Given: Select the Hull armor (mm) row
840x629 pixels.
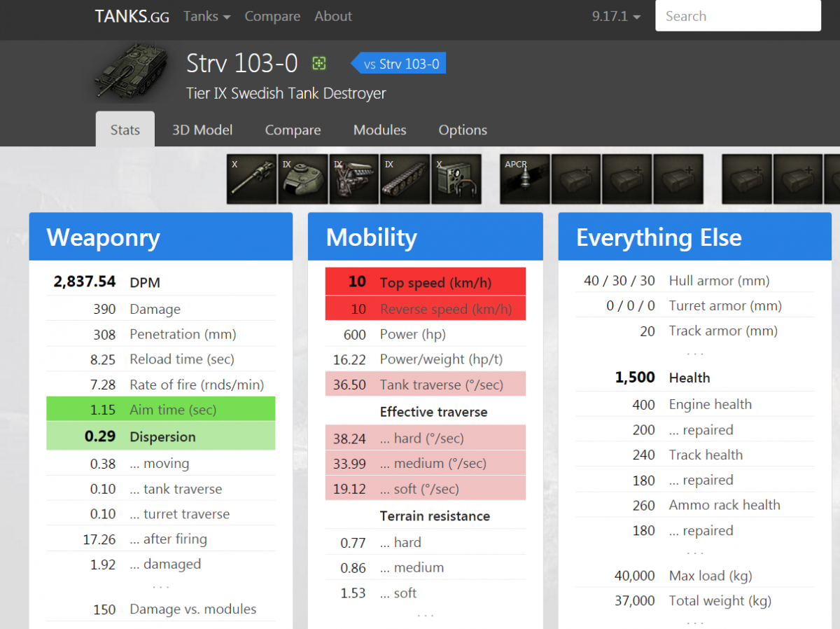Looking at the screenshot, I should click(695, 281).
